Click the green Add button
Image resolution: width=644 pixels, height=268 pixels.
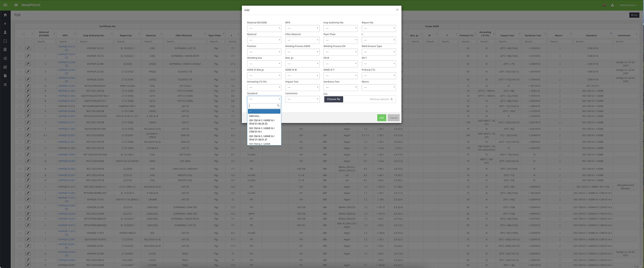(x=381, y=118)
